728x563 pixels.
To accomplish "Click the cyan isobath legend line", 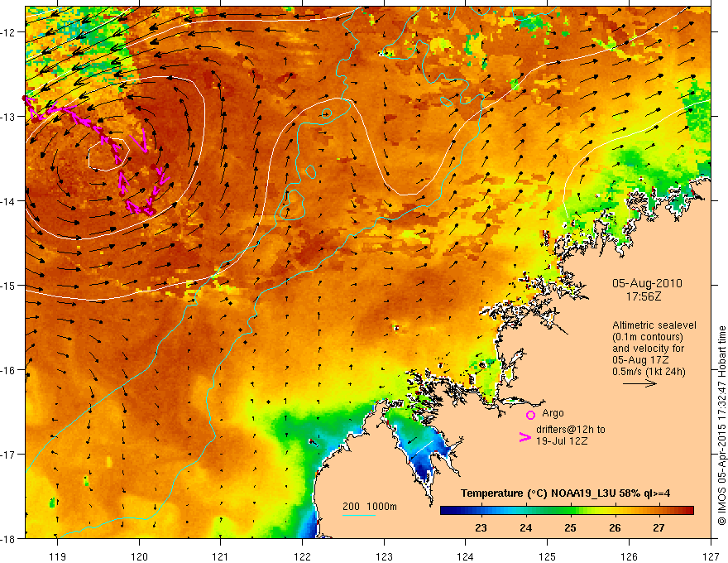I will [359, 515].
